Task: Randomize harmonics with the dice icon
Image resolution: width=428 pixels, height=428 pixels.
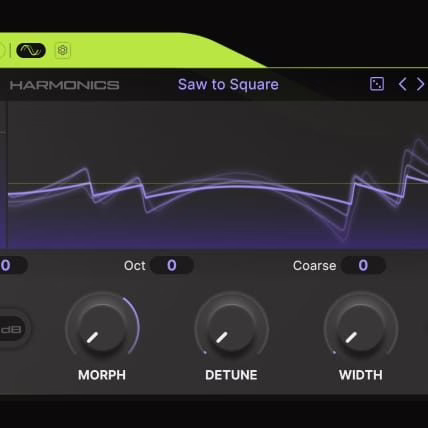Action: (x=377, y=84)
